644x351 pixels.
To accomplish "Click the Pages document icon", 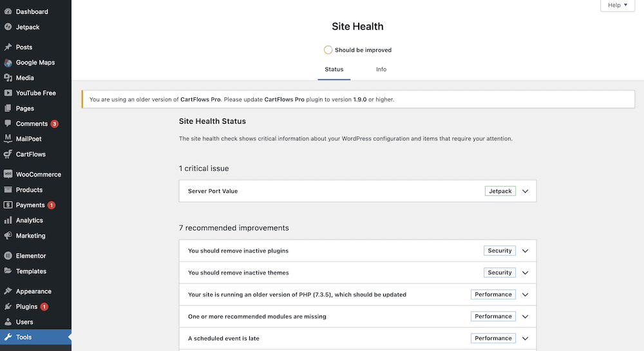I will [x=8, y=108].
